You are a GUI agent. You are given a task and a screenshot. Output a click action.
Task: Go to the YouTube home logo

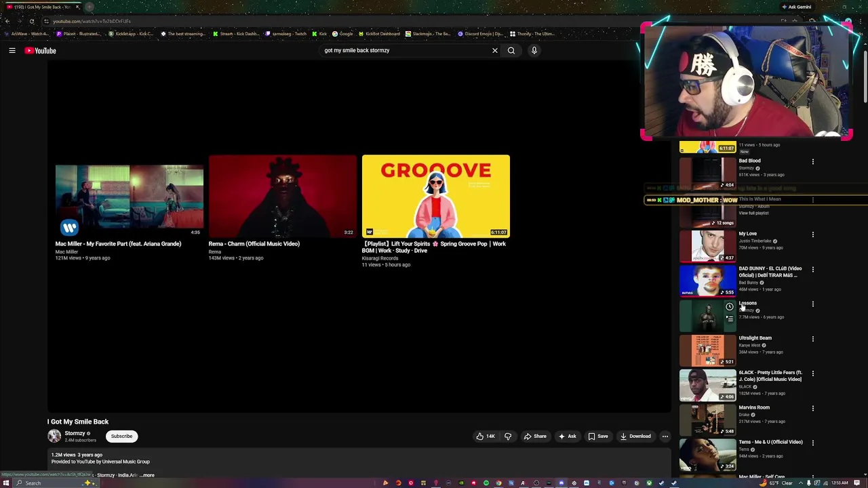(x=40, y=50)
